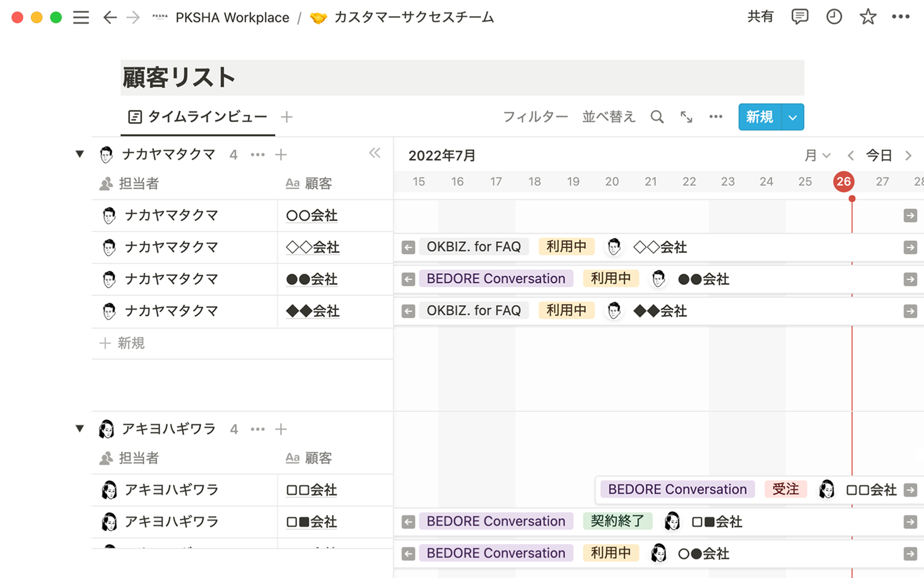
Task: Jump left on ●●会社 timeline bar
Action: (x=408, y=279)
